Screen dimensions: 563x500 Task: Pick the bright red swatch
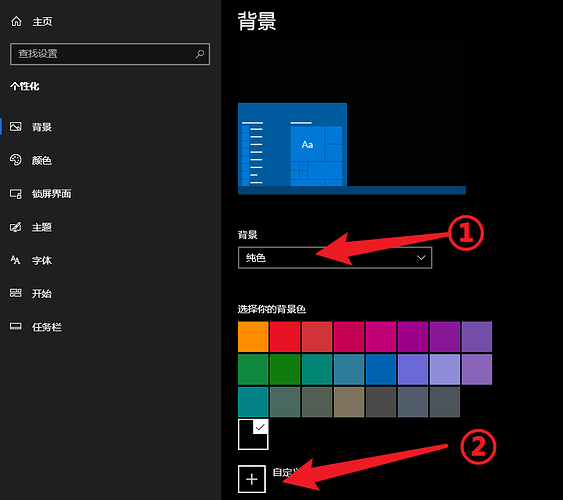285,337
